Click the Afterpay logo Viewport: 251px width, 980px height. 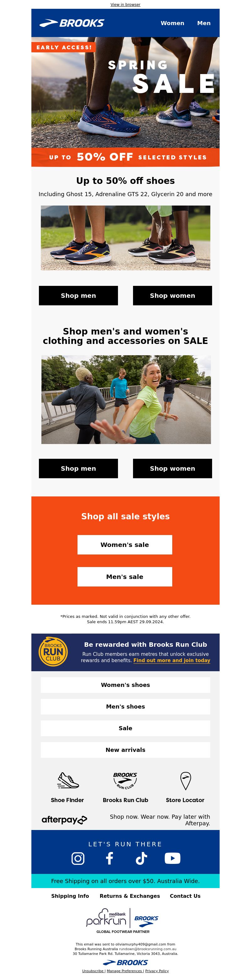(64, 820)
